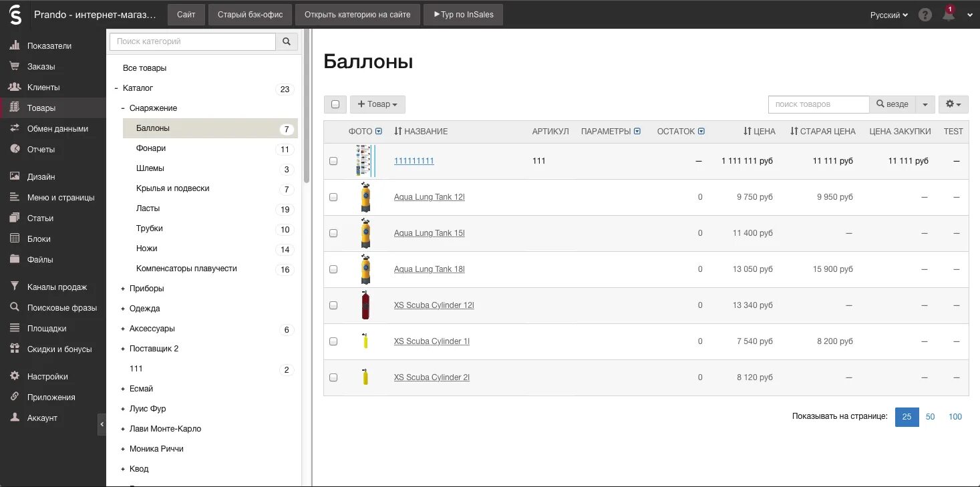Click the везде search button

892,104
